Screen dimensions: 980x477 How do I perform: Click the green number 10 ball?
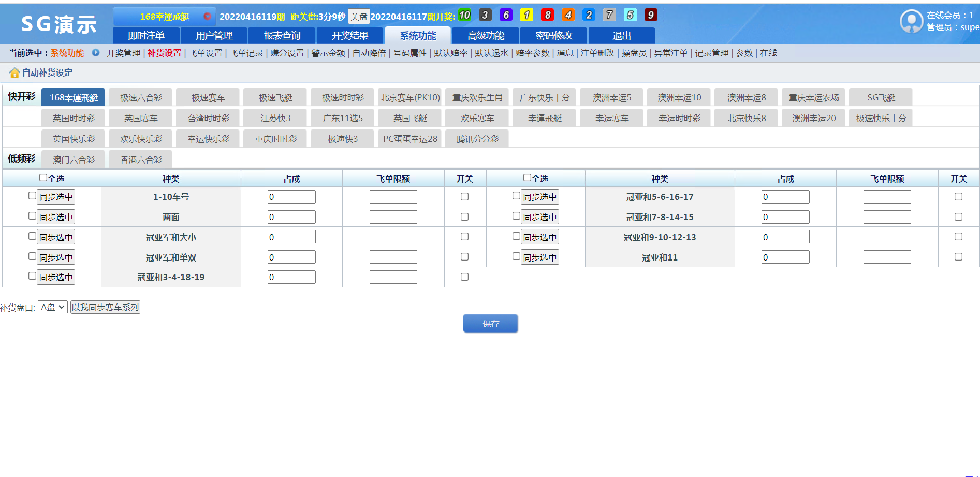(464, 15)
